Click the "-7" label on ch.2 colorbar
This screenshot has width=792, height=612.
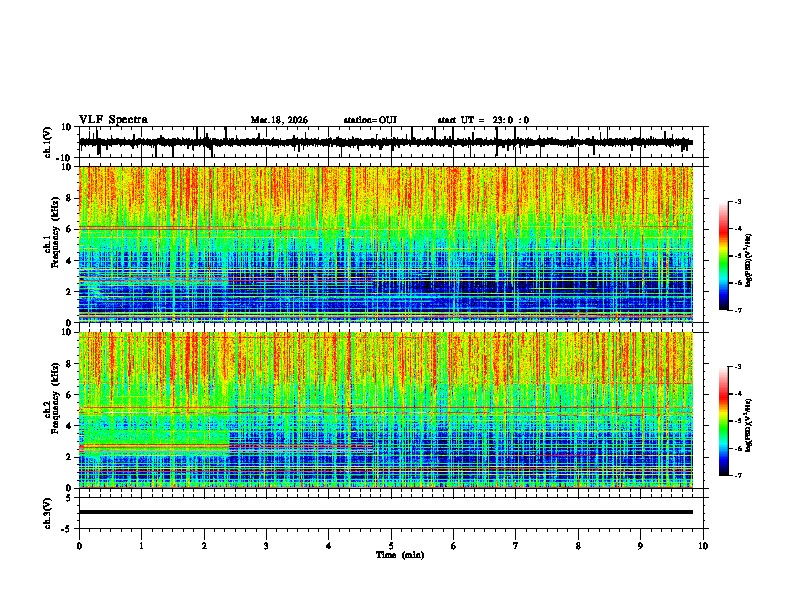click(x=738, y=475)
